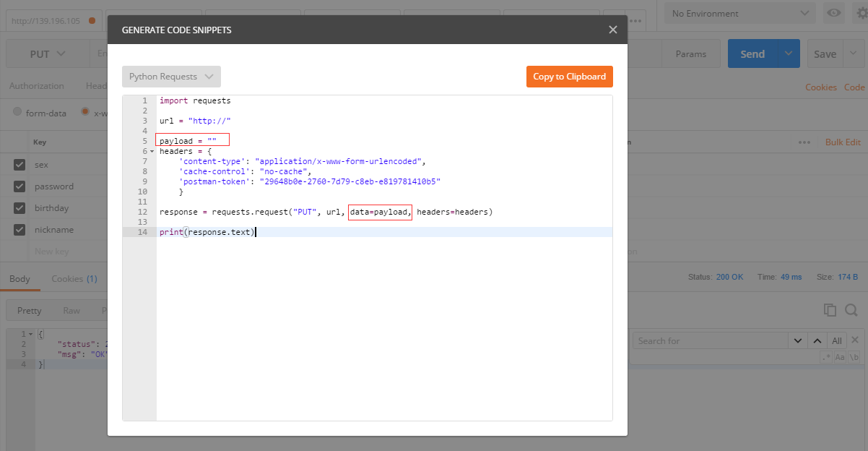Enable regex matching with the .* icon

[x=825, y=356]
